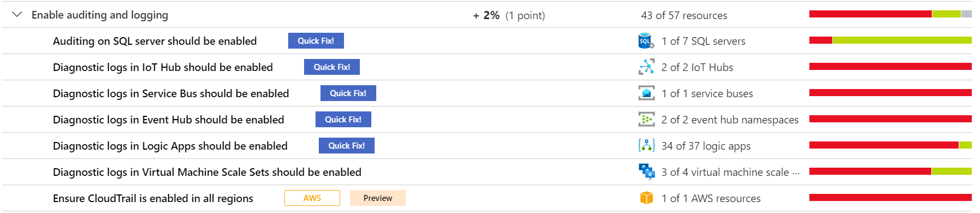Click the service buses resource icon
Viewport: 980px width, 213px height.
click(646, 93)
